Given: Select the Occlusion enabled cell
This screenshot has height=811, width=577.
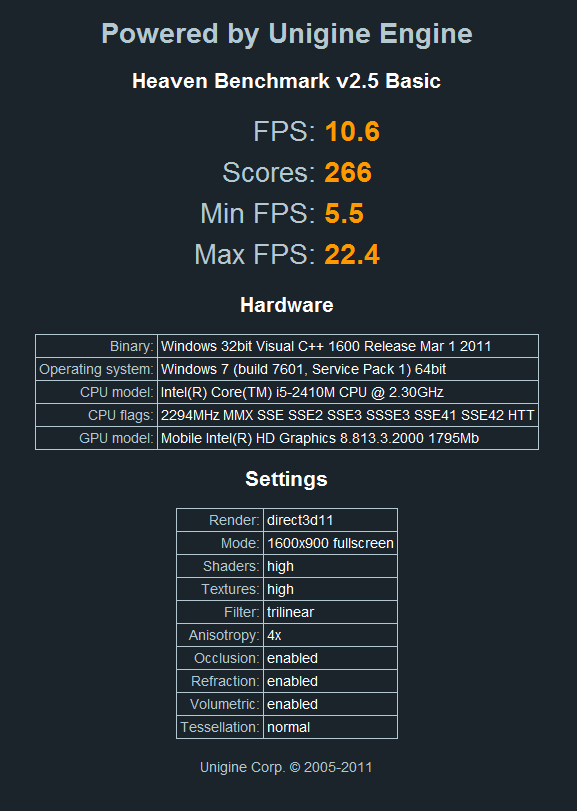Looking at the screenshot, I should point(330,658).
